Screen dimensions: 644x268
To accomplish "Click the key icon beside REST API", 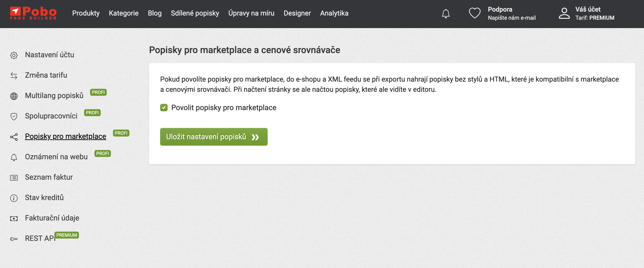I will click(x=14, y=239).
